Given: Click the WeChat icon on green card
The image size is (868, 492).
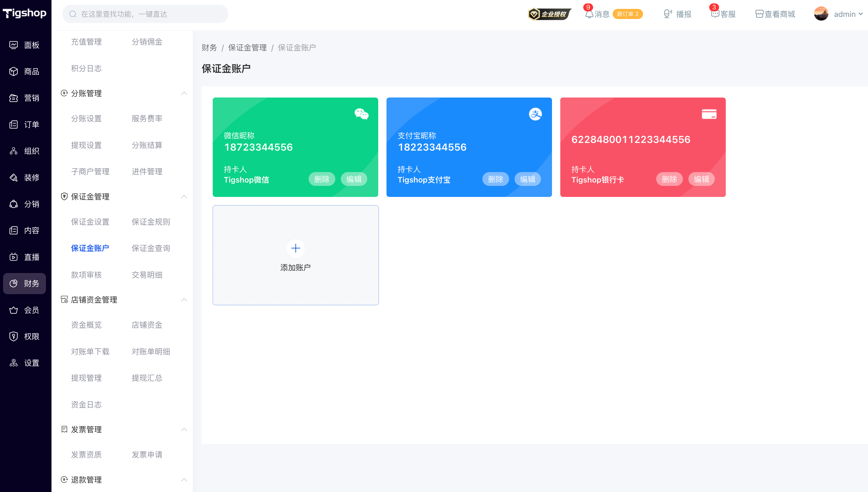Looking at the screenshot, I should click(361, 114).
